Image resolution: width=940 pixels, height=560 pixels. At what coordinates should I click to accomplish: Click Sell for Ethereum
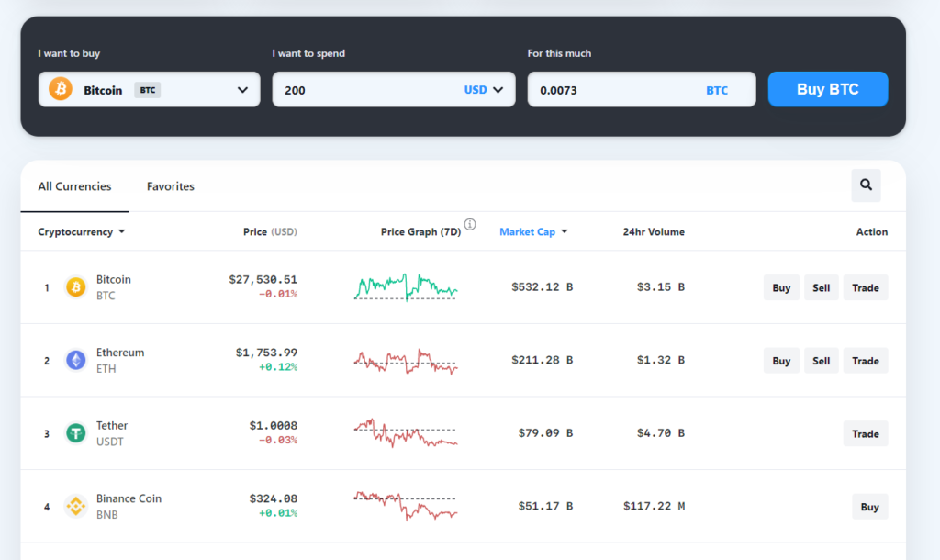tap(821, 361)
